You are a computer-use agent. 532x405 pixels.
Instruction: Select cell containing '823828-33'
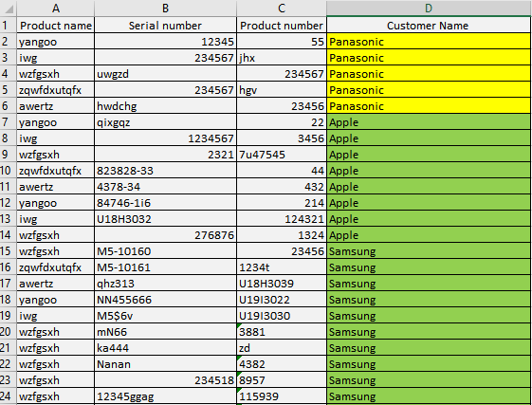(x=165, y=170)
